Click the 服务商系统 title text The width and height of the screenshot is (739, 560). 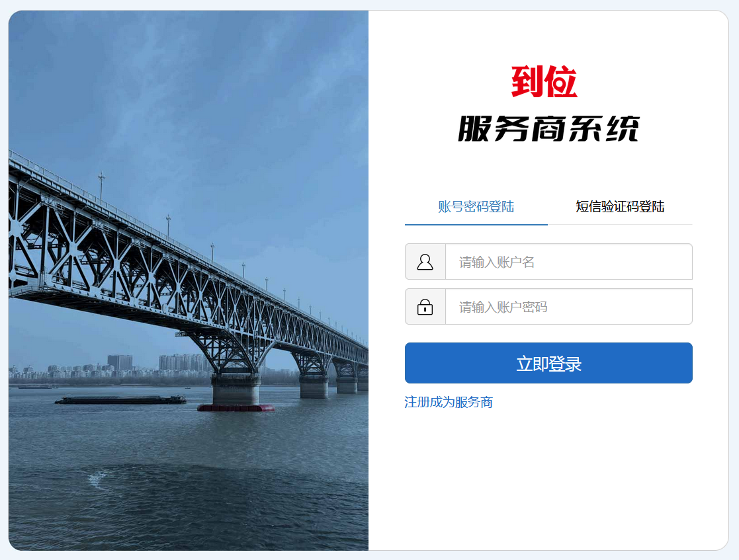(x=548, y=128)
